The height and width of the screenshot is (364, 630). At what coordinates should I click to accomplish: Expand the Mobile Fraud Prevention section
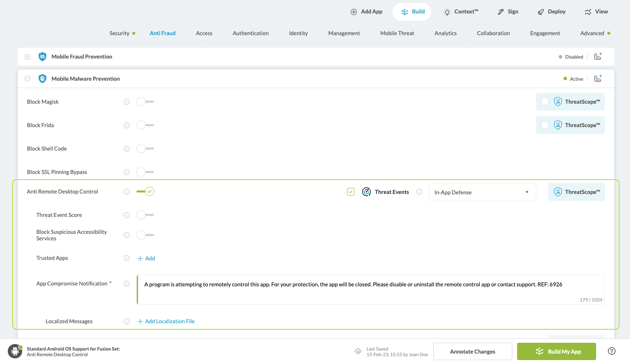[27, 57]
